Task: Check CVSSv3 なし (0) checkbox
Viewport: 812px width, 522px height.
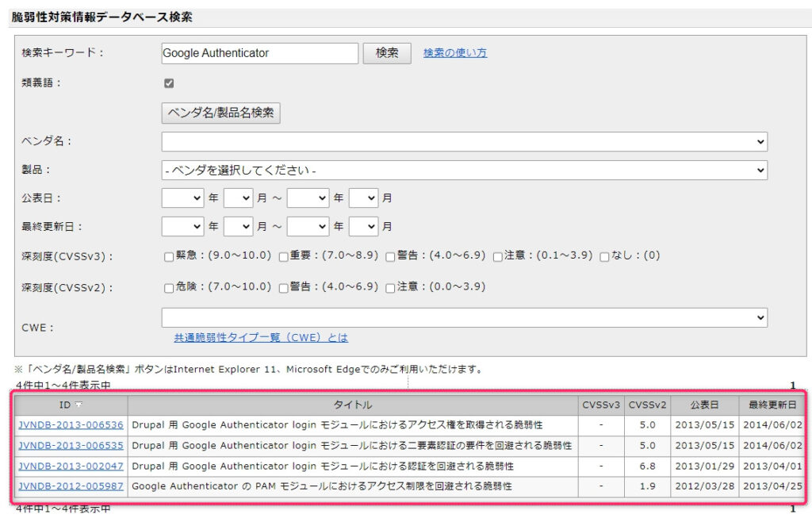Action: point(603,257)
